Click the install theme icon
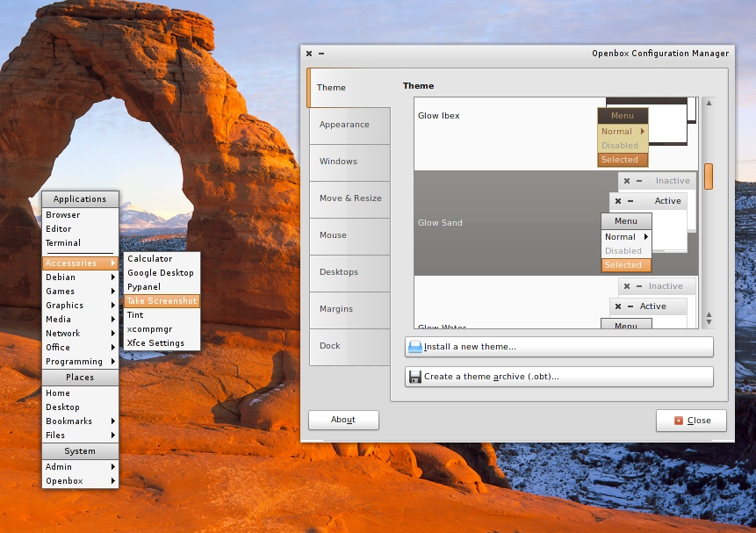Screen dimensions: 756x533 pos(414,347)
